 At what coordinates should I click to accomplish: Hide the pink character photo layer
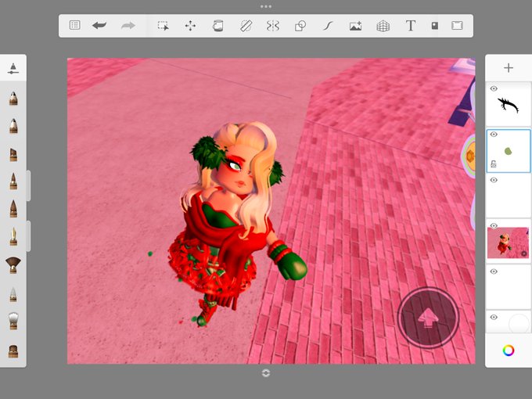[x=494, y=225]
